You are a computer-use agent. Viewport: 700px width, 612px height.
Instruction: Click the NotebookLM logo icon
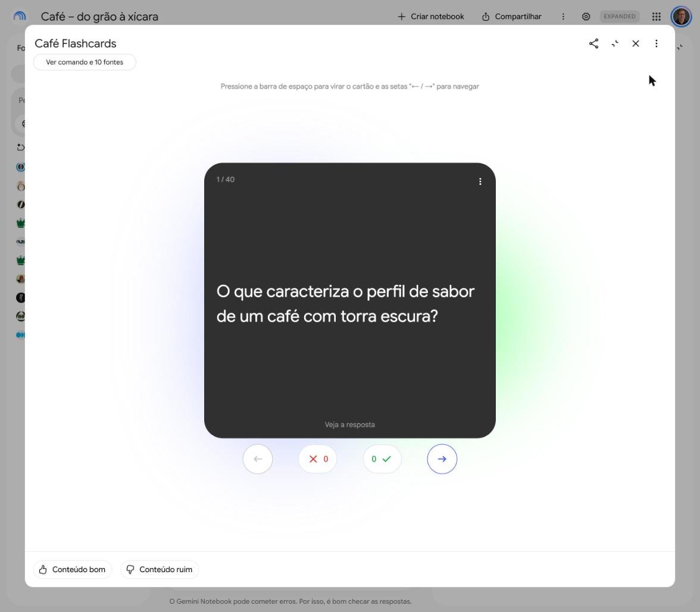coord(20,17)
